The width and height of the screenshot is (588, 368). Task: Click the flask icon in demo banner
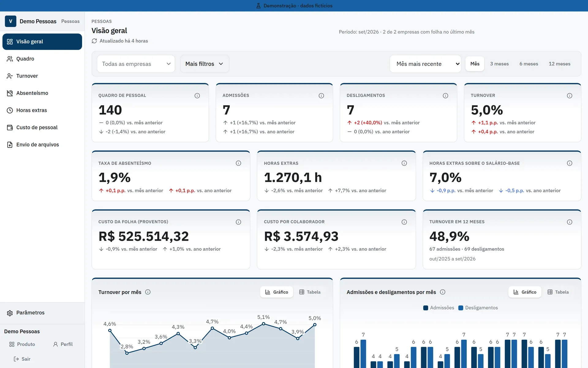[x=258, y=6]
